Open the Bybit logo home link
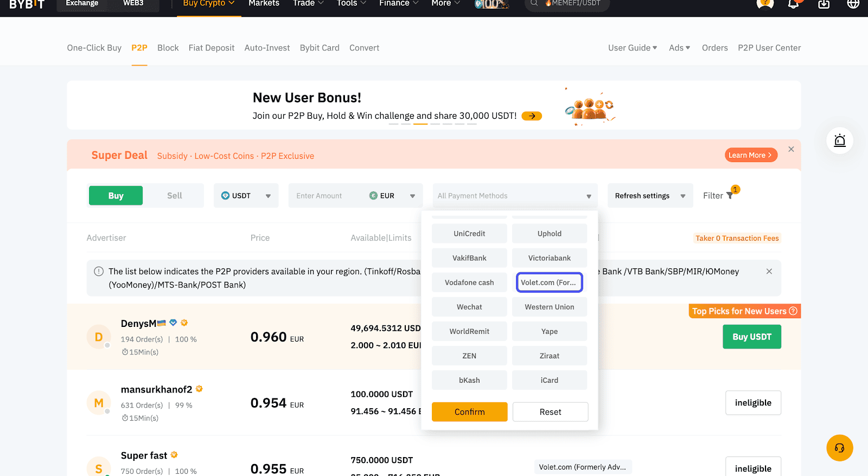This screenshot has height=476, width=868. point(27,4)
